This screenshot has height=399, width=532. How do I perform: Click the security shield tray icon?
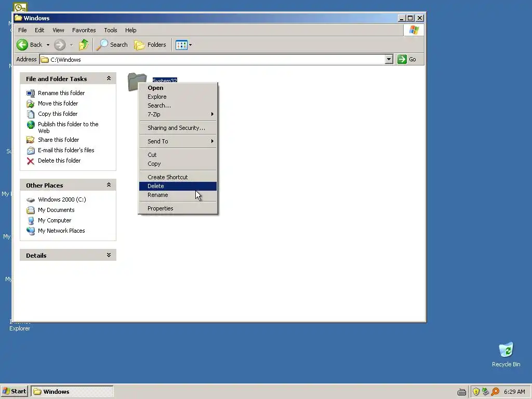[x=476, y=392]
